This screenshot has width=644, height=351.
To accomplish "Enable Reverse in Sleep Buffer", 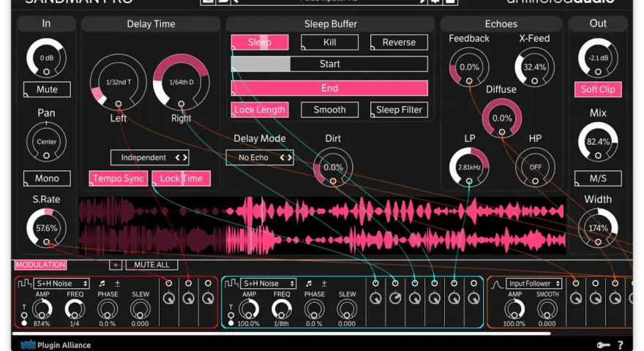I will click(x=399, y=42).
